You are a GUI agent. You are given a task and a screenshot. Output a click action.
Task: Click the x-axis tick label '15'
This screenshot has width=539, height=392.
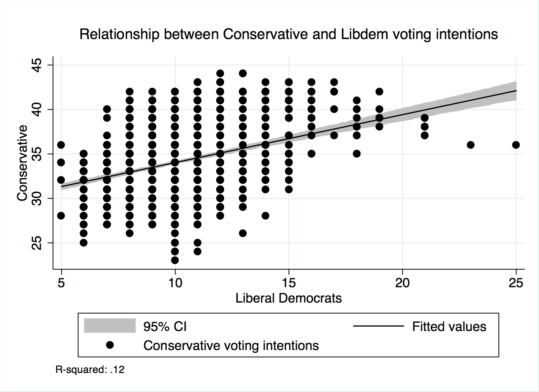[289, 283]
